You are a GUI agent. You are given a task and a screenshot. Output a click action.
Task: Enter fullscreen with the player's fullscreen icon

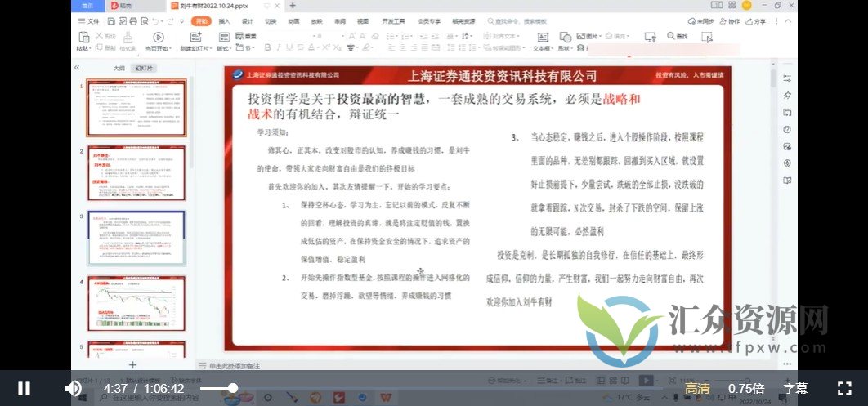[x=844, y=388]
